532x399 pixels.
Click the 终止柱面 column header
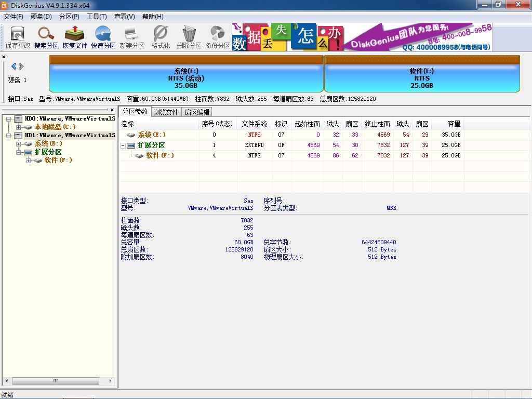coord(377,124)
